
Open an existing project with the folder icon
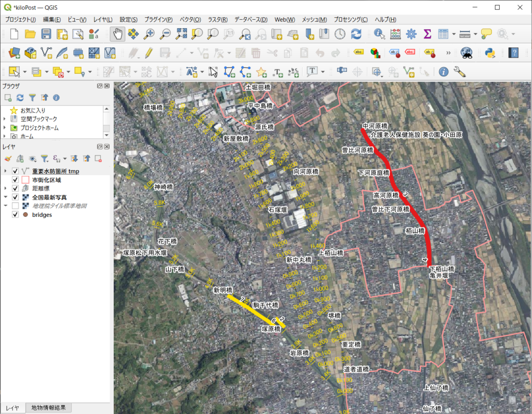pyautogui.click(x=30, y=34)
